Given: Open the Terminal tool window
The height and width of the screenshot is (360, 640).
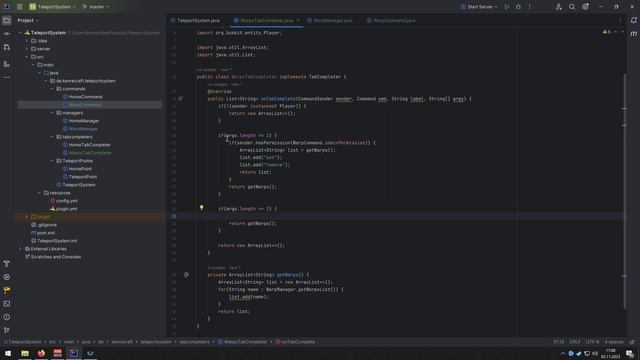Looking at the screenshot, I should coord(7,304).
